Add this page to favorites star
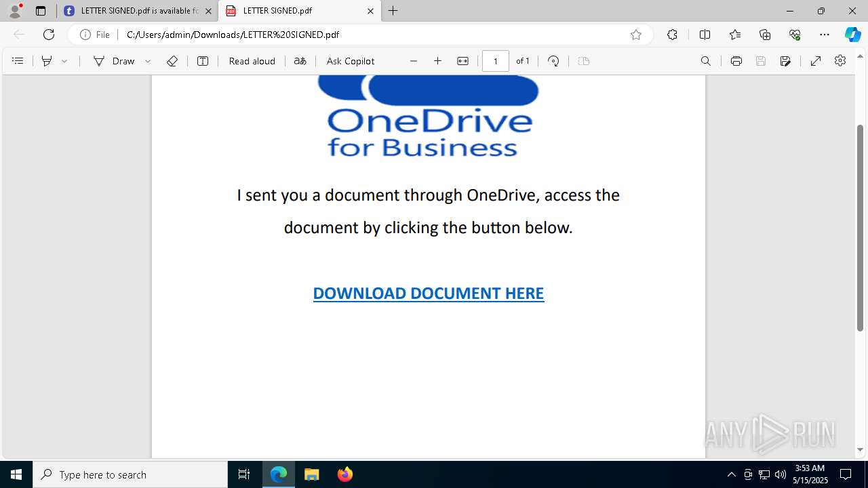 636,35
